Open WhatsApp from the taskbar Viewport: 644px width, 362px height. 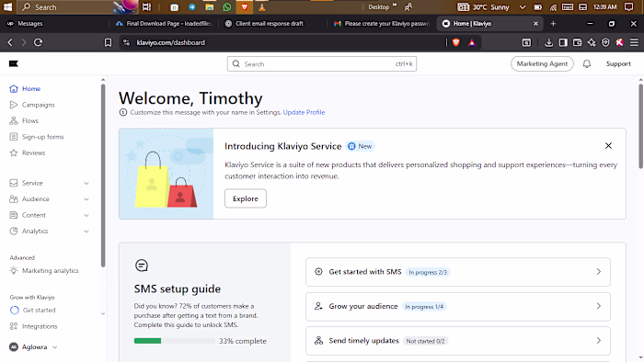coord(226,7)
